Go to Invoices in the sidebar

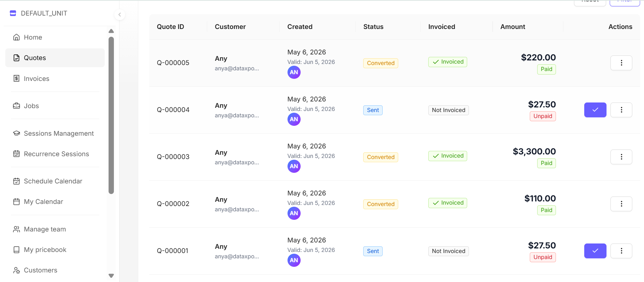(55, 78)
